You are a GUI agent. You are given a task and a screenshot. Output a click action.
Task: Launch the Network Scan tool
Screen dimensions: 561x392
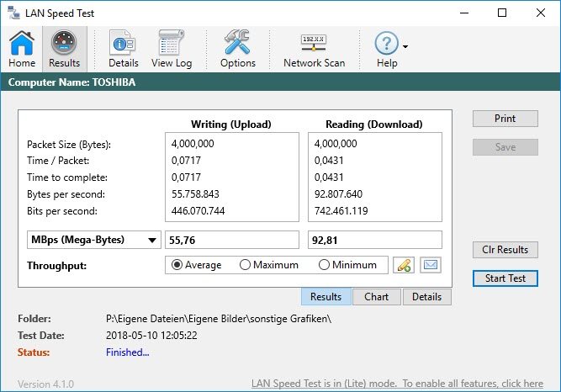point(314,50)
